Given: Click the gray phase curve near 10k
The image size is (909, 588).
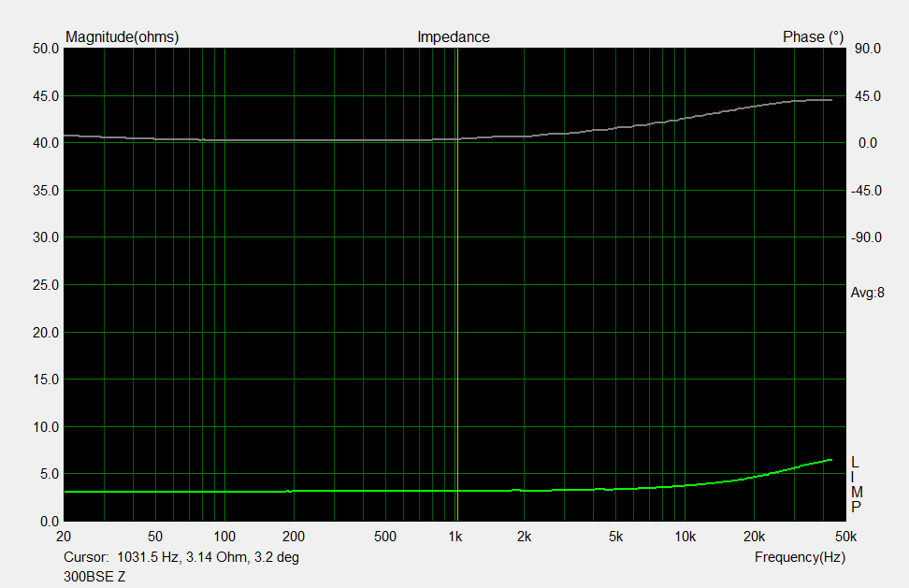Looking at the screenshot, I should [685, 118].
